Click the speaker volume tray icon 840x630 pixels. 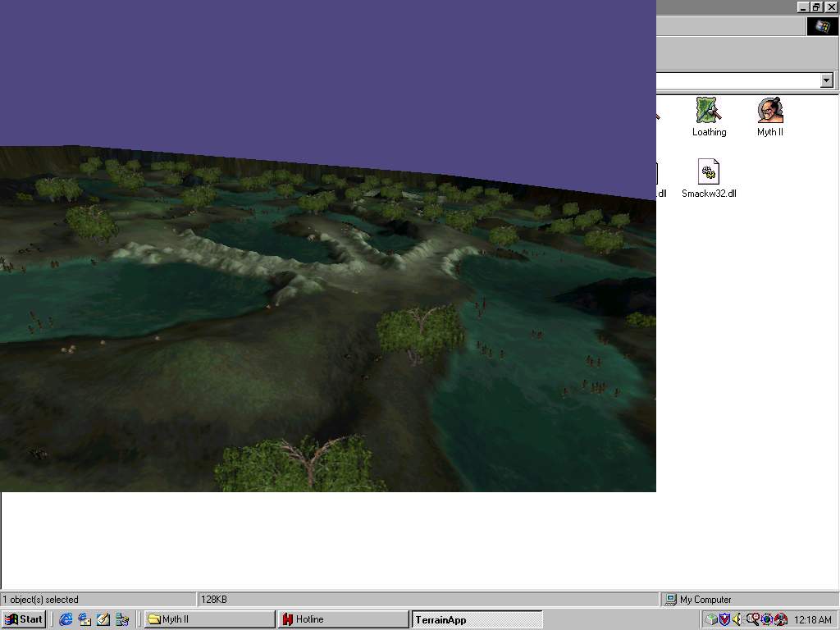[737, 619]
